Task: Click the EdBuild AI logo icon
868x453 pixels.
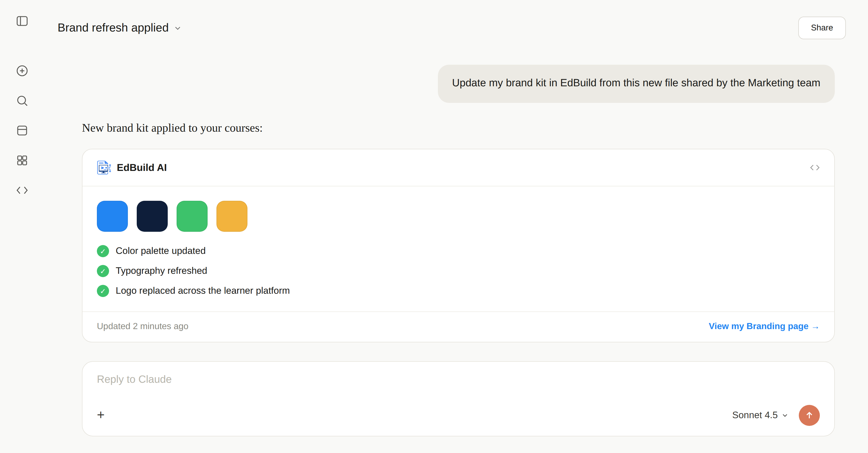Action: pyautogui.click(x=104, y=168)
